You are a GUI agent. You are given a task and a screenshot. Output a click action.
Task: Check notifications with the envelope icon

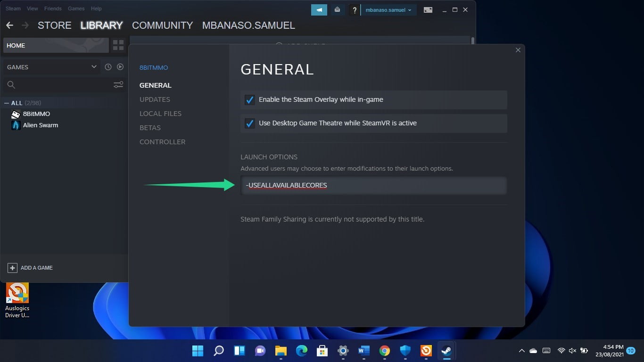337,9
